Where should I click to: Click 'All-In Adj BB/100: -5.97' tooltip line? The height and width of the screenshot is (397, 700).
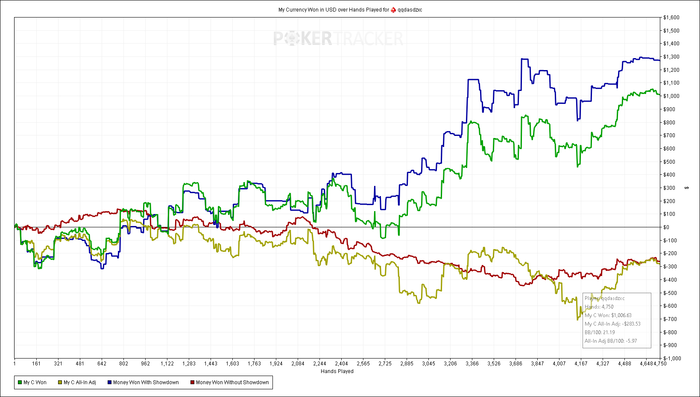610,341
